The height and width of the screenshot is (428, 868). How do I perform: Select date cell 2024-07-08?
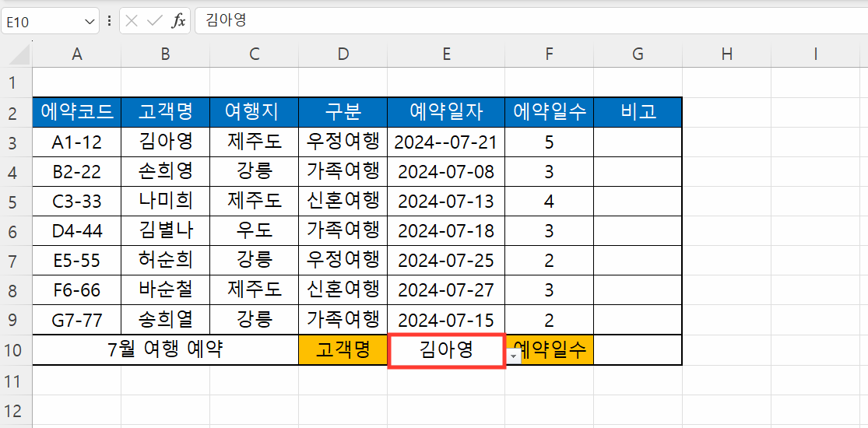coord(446,172)
